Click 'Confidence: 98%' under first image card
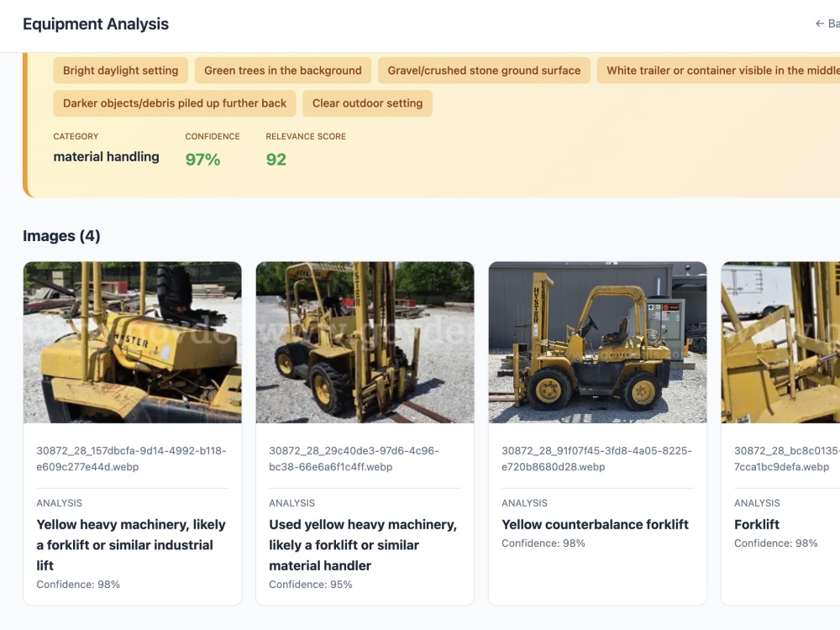 78,585
